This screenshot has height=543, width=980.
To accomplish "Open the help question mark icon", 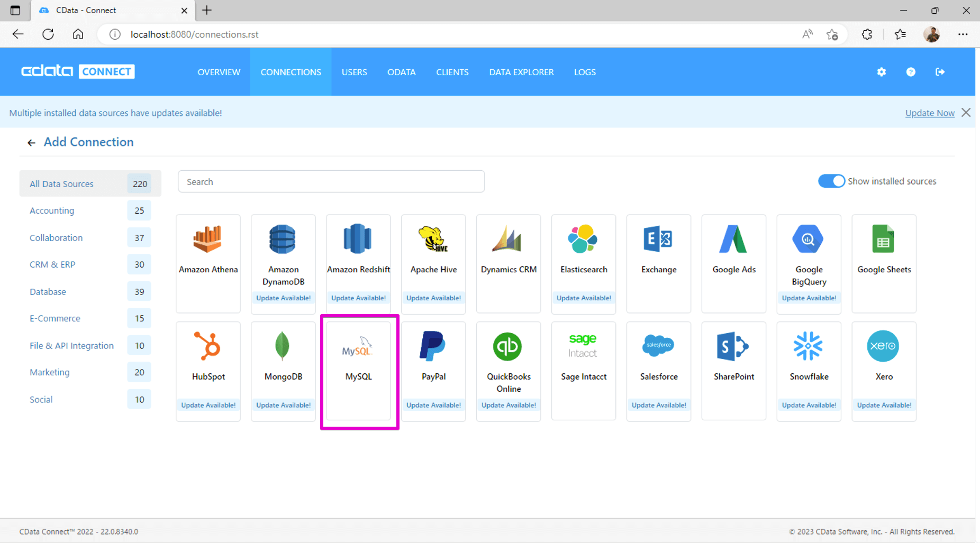I will pyautogui.click(x=911, y=72).
